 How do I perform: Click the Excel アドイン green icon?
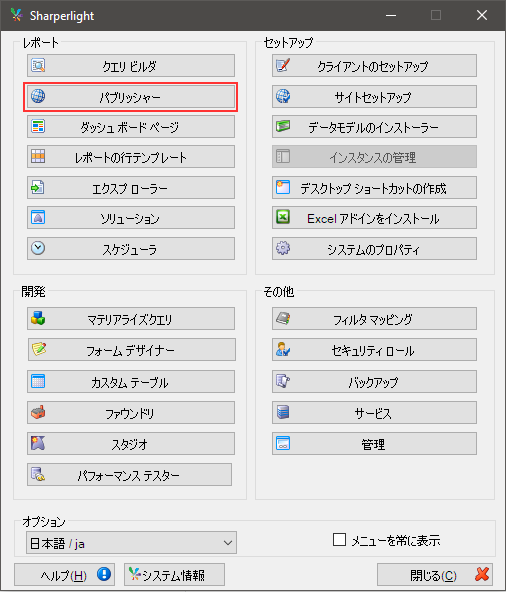(x=283, y=217)
